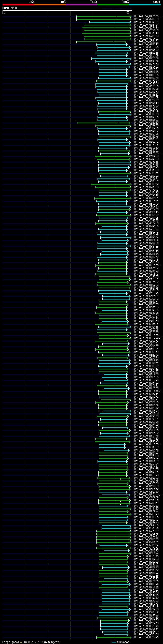This screenshot has height=644, width=163.
Task: Click the white query sequence bar
Action: tap(67, 10)
